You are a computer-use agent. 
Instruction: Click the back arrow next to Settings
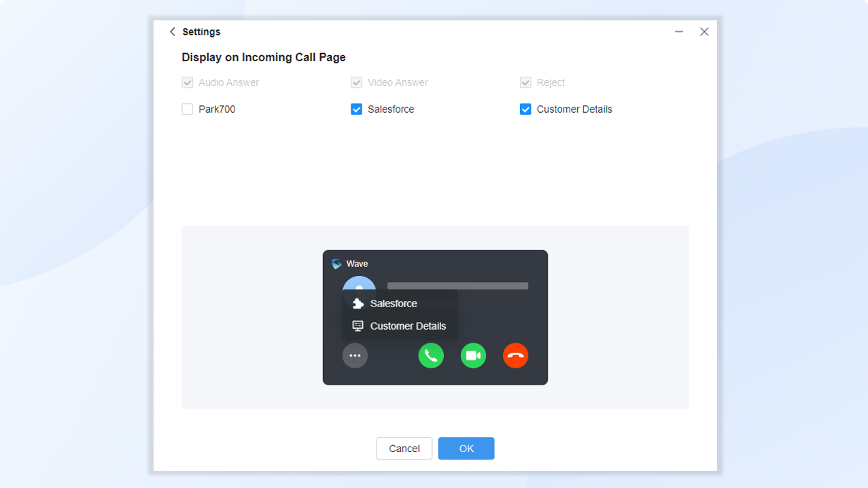pyautogui.click(x=173, y=32)
